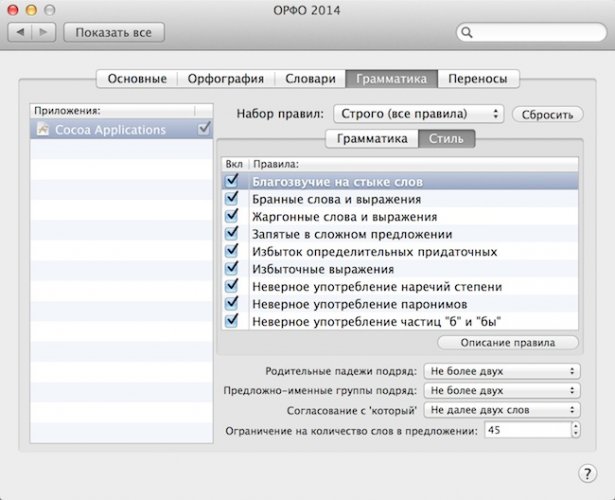Toggle Запятые в сложном предложении checkbox

pos(232,233)
